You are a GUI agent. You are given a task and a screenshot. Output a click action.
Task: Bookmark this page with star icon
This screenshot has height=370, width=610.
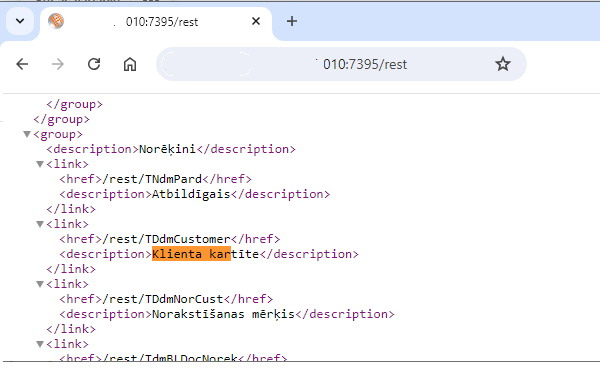503,64
